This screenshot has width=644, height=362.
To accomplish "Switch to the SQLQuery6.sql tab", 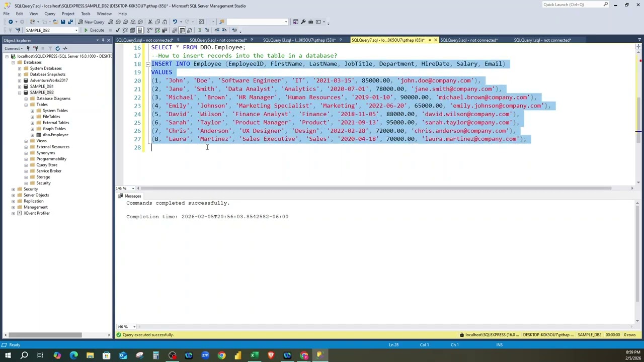I will click(218, 40).
